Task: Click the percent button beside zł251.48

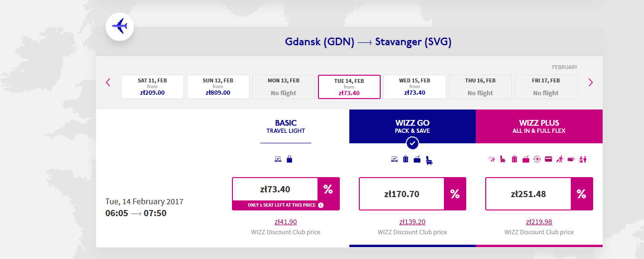Action: click(582, 194)
